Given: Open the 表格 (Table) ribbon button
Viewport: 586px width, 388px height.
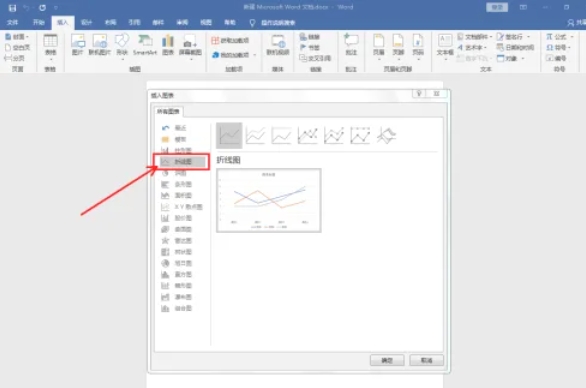Looking at the screenshot, I should 50,47.
